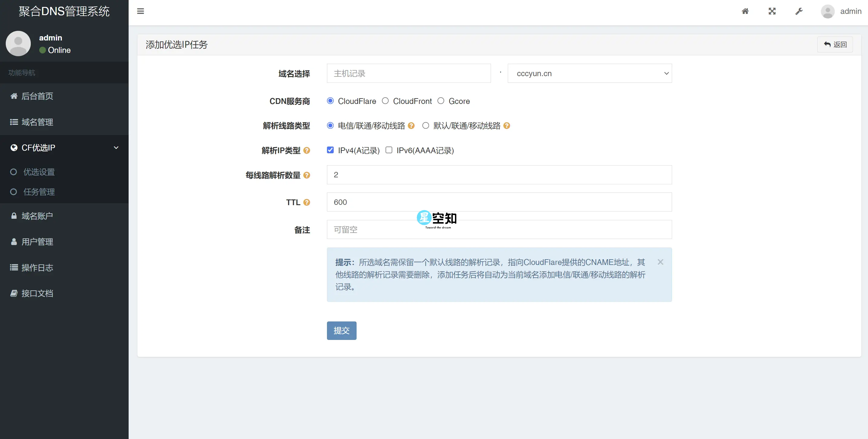Click the CF优选IP expand arrow icon
This screenshot has height=439, width=868.
click(x=116, y=147)
